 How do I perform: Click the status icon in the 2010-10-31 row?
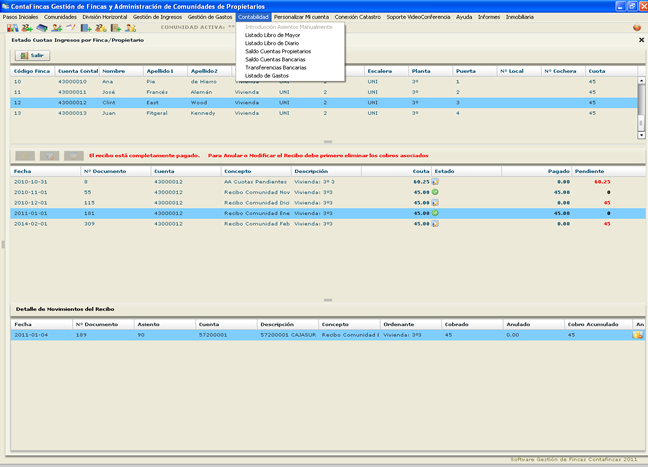coord(435,182)
